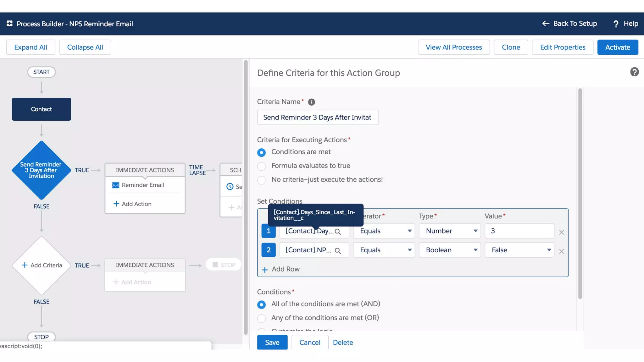Select Formula evaluates to true option
Screen dimensions: 644x362
pyautogui.click(x=261, y=166)
